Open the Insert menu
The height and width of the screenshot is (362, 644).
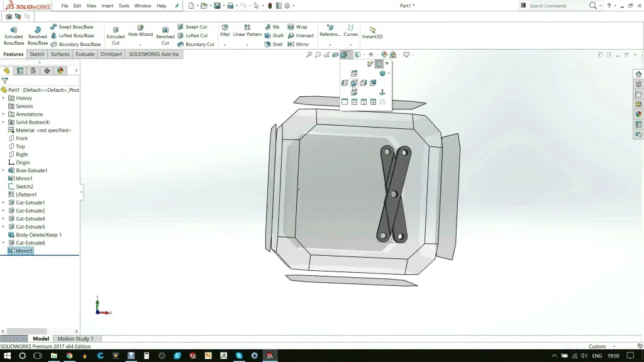point(107,6)
